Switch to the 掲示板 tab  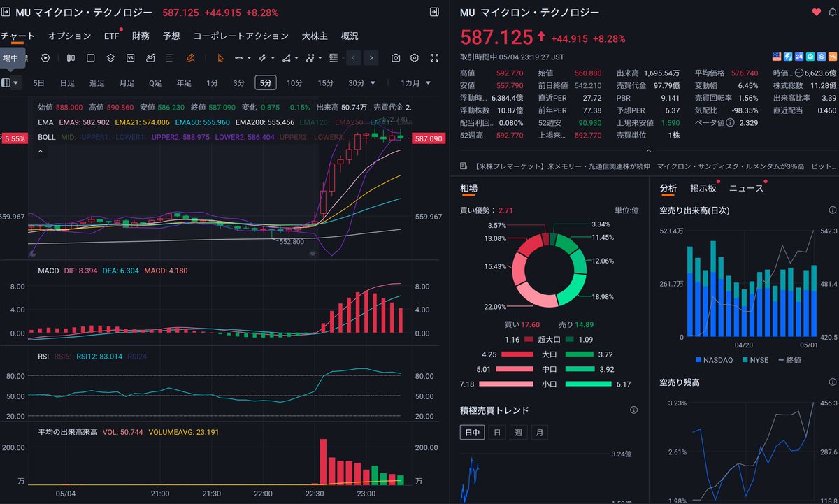(703, 188)
